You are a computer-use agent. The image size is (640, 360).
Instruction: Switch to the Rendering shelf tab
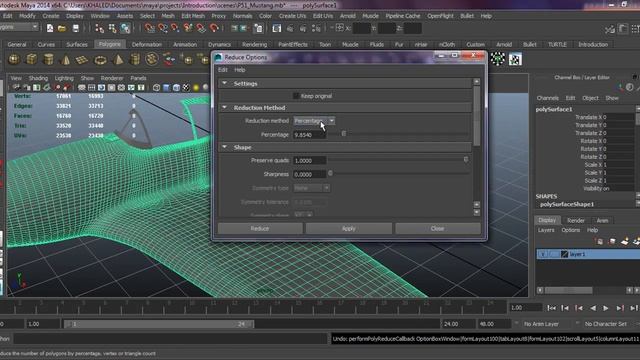tap(254, 44)
